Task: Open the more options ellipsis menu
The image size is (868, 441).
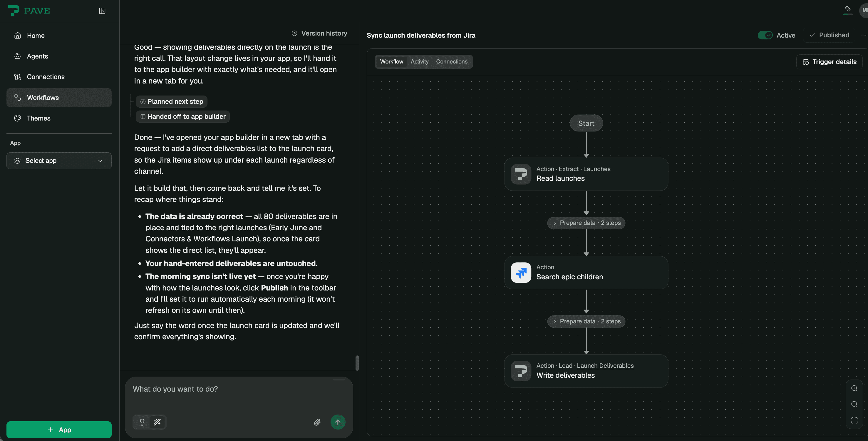Action: (x=864, y=35)
